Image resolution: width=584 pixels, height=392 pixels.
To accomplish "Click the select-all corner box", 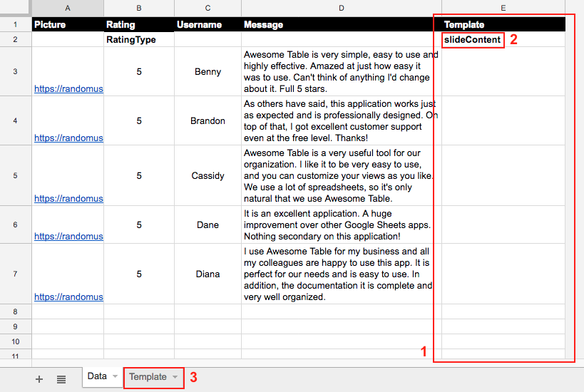I will [16, 8].
